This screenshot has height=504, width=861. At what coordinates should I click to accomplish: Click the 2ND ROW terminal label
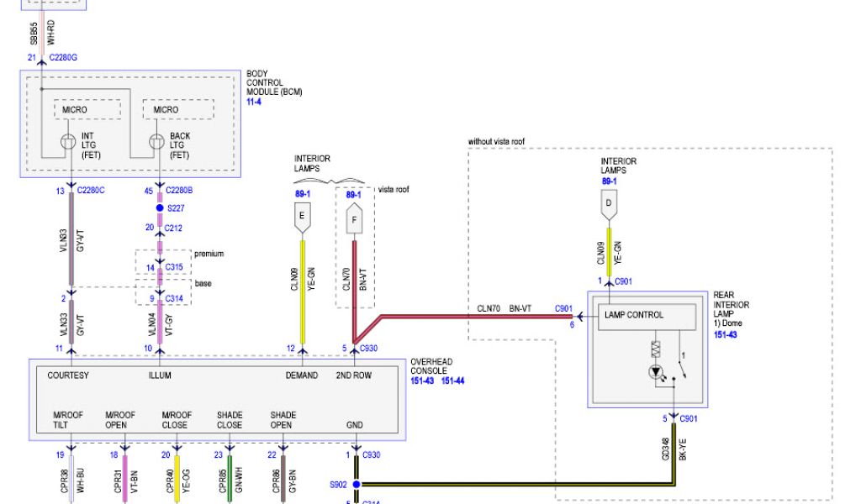pyautogui.click(x=353, y=375)
